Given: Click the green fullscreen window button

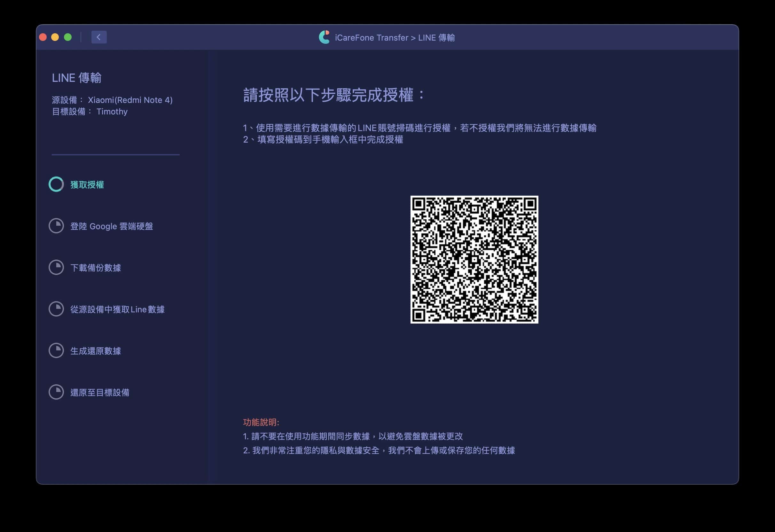Looking at the screenshot, I should coord(68,37).
